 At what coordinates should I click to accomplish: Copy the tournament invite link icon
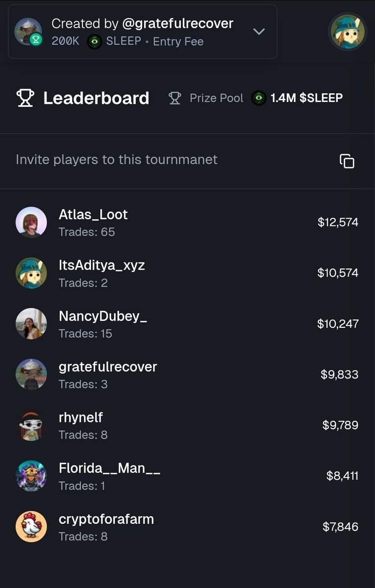click(347, 161)
